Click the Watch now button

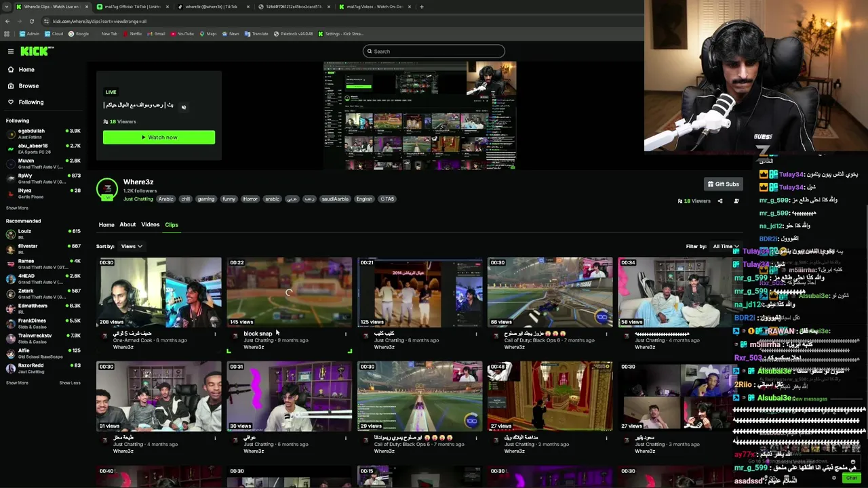tap(159, 138)
